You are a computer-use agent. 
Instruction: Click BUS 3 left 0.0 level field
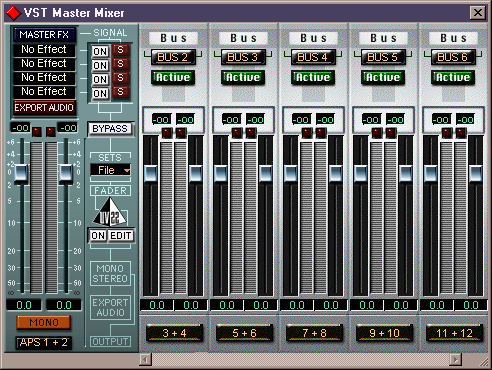tap(227, 305)
